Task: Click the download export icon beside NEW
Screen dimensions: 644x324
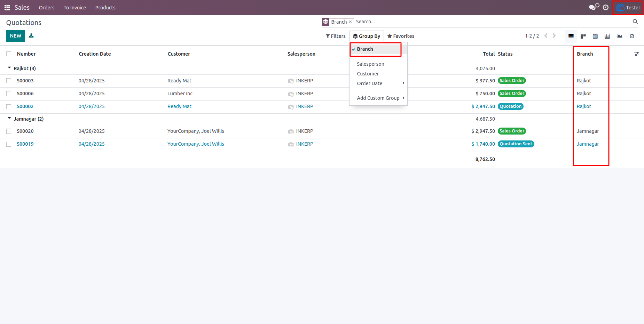Action: (31, 36)
